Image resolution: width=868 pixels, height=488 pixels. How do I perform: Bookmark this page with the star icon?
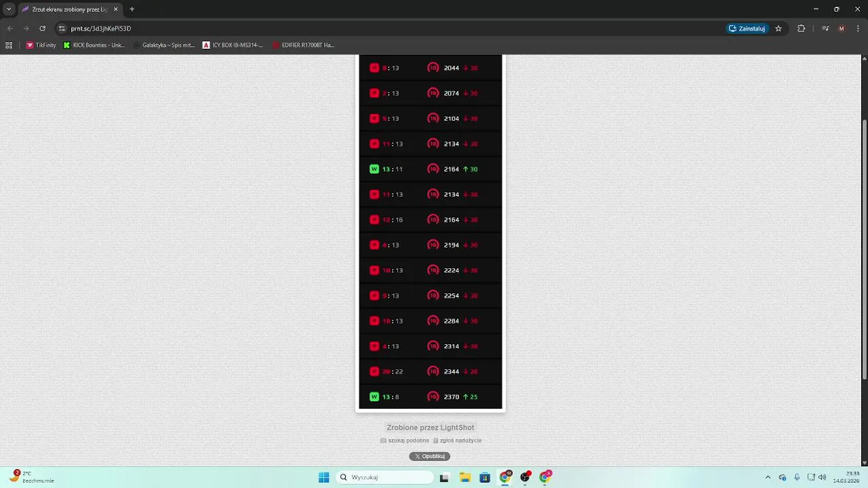(778, 28)
